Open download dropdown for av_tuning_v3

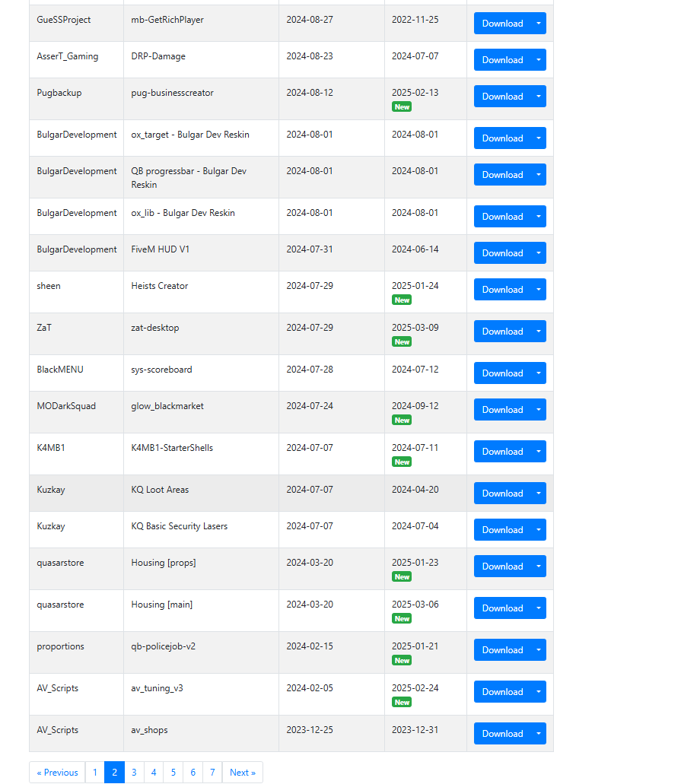click(x=539, y=692)
